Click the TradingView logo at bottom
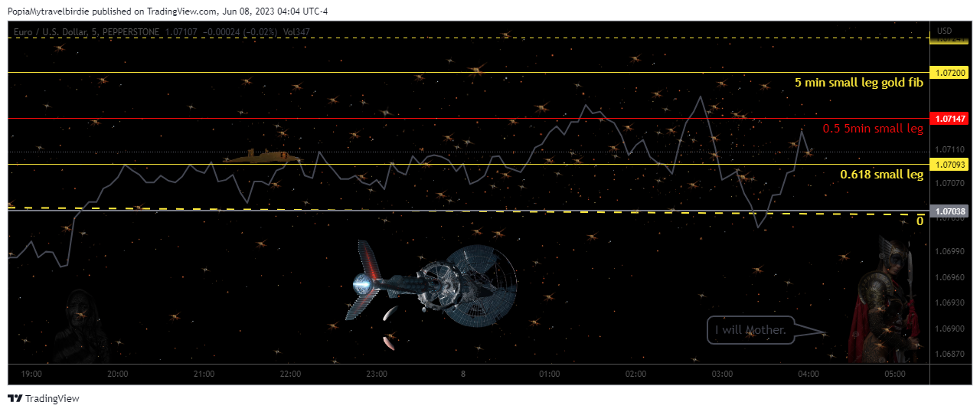 pos(44,398)
